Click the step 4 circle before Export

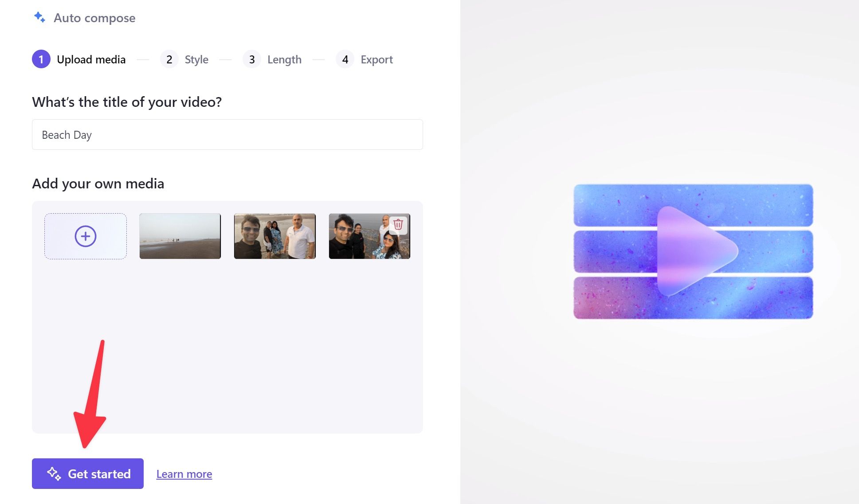345,59
